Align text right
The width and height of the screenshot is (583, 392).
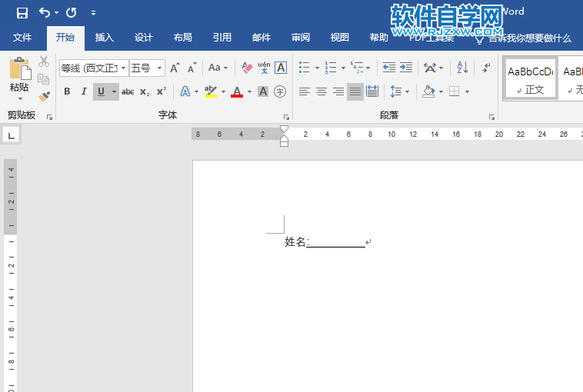338,91
